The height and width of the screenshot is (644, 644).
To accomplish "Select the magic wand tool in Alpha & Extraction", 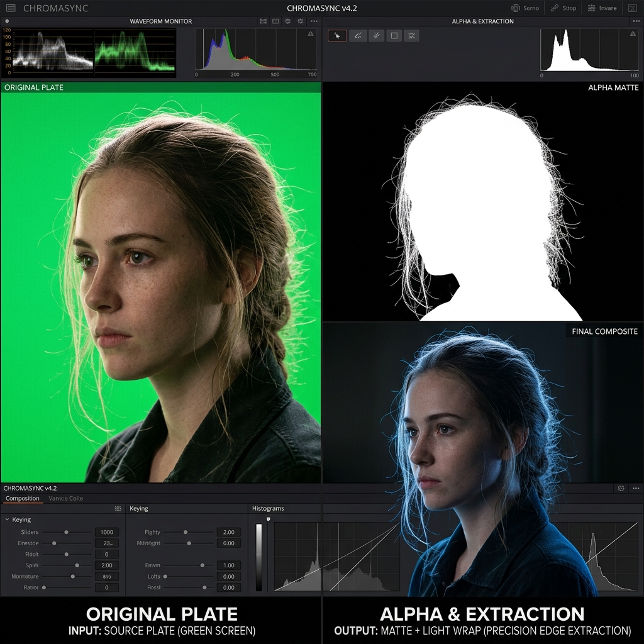I will pyautogui.click(x=376, y=36).
